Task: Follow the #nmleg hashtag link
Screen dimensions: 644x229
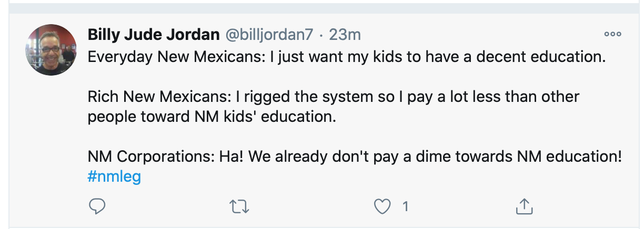Action: 114,177
